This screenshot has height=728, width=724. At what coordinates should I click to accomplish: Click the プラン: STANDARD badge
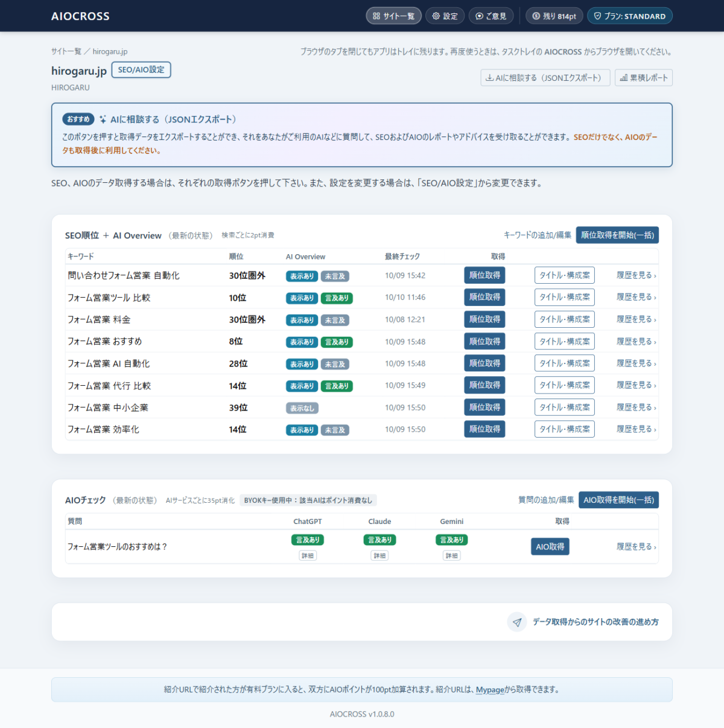(630, 16)
